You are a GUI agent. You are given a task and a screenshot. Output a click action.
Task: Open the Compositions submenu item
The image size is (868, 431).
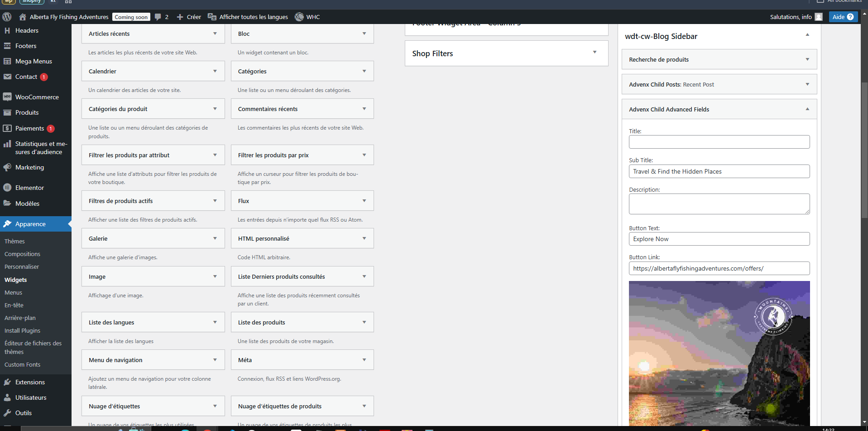coord(22,254)
